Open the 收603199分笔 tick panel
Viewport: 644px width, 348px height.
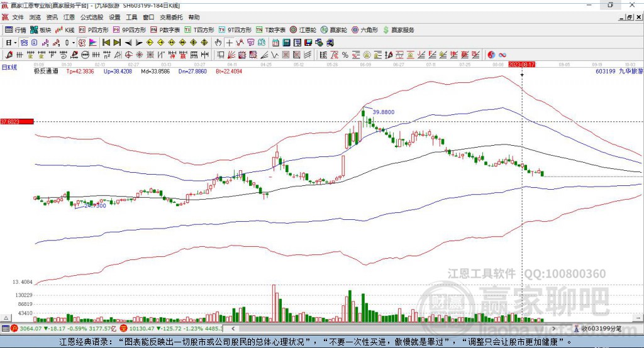click(x=598, y=329)
